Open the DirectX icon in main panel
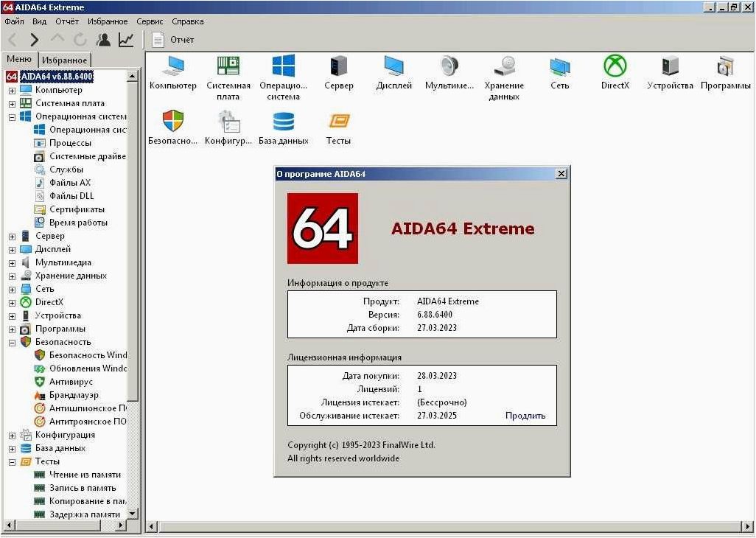This screenshot has height=538, width=756. [x=615, y=72]
